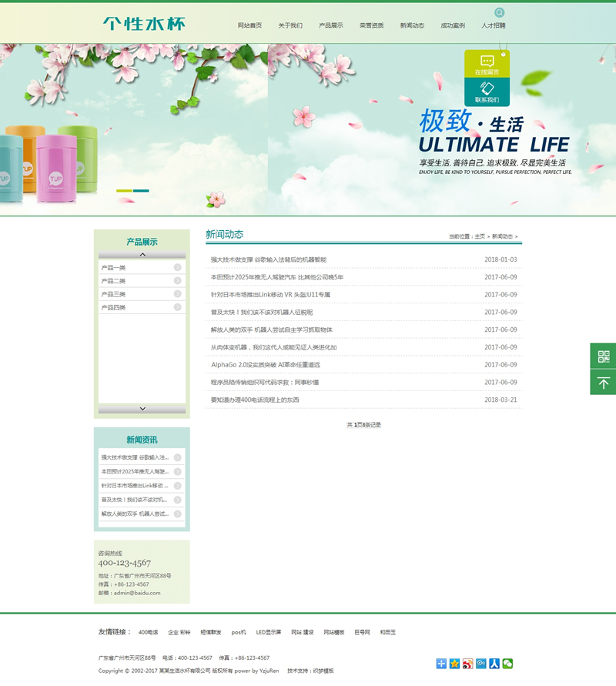Share via the WeChat icon in footer
The height and width of the screenshot is (686, 616).
507,664
